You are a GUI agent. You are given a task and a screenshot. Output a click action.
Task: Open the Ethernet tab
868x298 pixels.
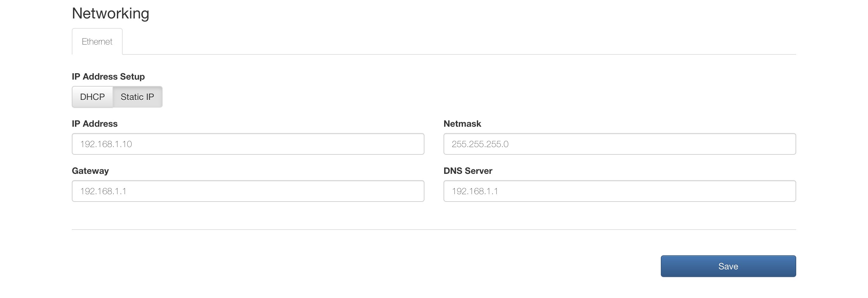97,41
